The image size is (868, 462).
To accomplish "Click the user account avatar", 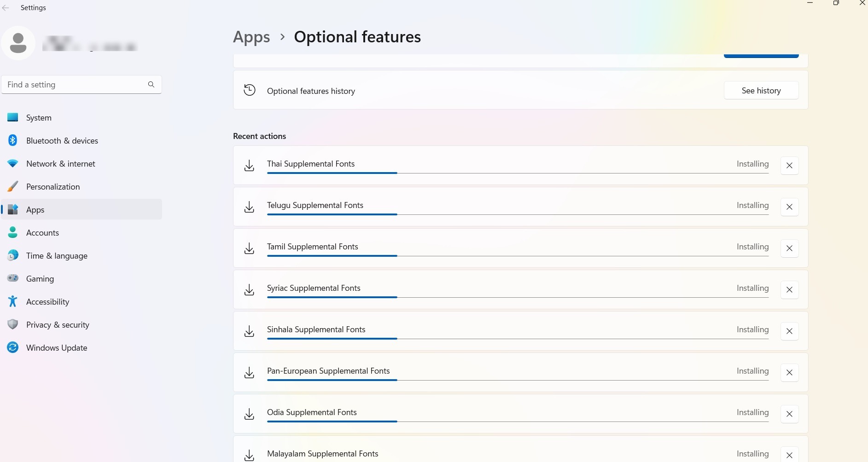I will (18, 43).
